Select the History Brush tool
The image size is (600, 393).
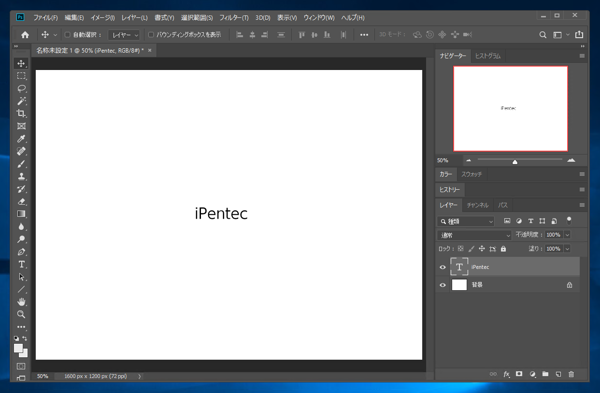(x=21, y=189)
